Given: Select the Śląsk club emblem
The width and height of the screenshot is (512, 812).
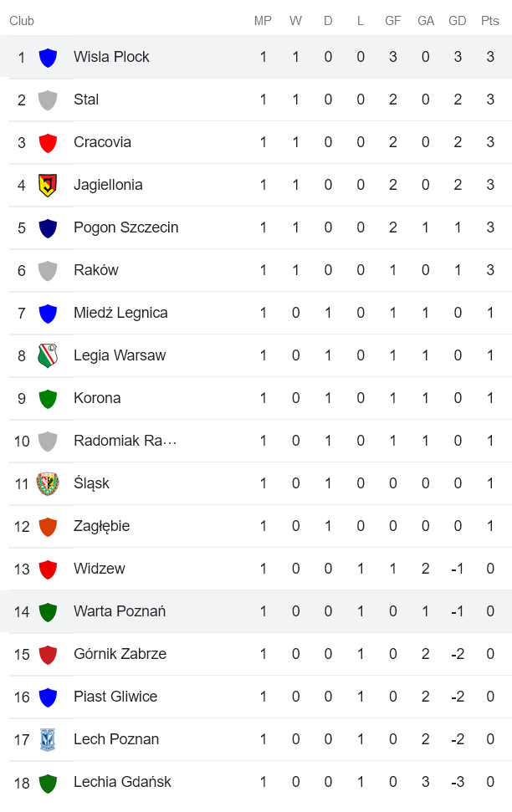Looking at the screenshot, I should (48, 483).
